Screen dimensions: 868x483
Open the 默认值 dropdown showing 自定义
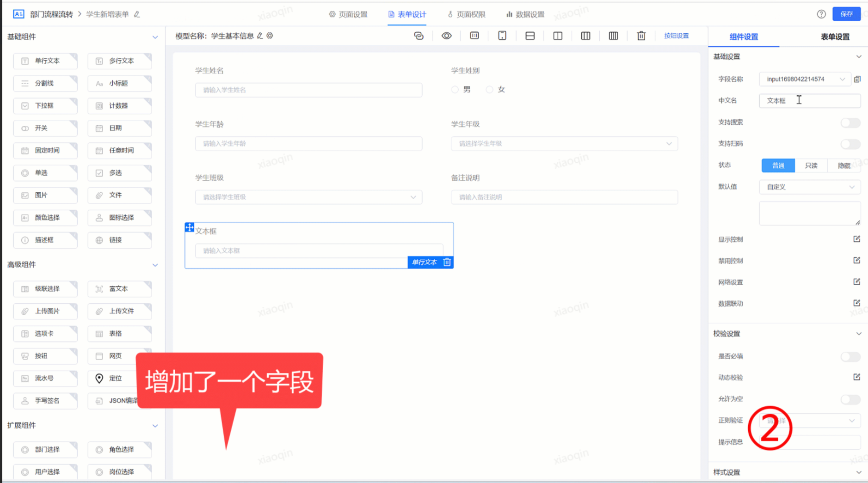(809, 187)
